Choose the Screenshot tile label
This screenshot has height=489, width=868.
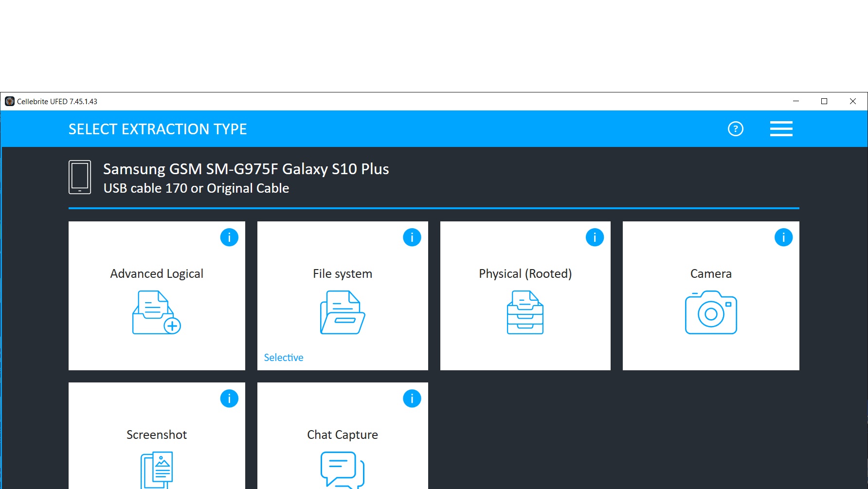[x=157, y=435]
